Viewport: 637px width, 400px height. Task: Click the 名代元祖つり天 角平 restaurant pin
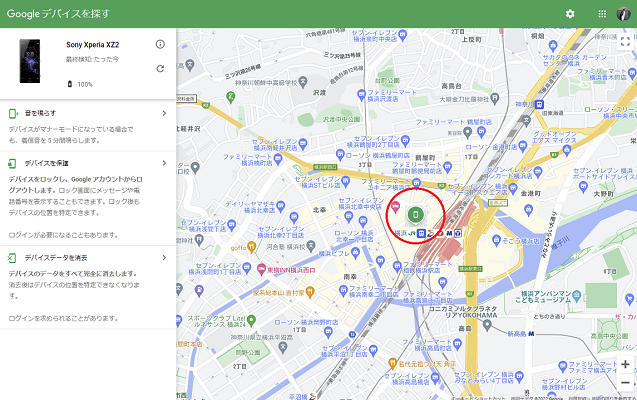[392, 363]
